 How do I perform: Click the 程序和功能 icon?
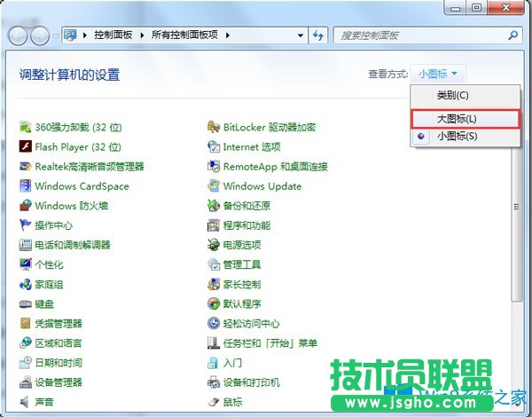click(x=214, y=225)
